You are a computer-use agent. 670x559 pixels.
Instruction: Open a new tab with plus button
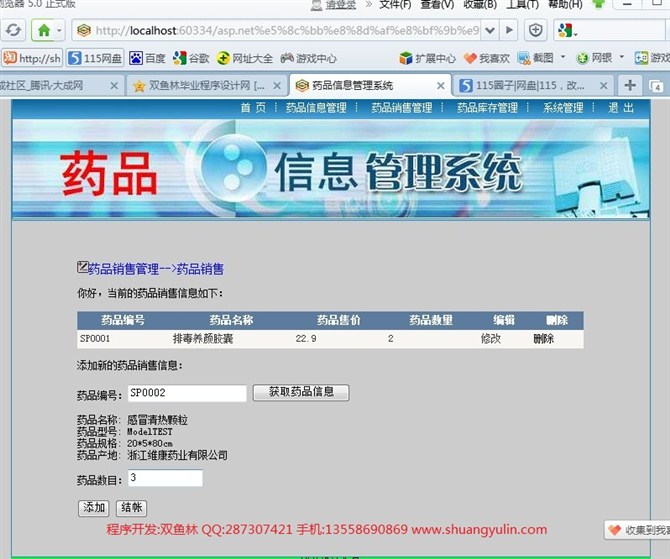[x=630, y=85]
